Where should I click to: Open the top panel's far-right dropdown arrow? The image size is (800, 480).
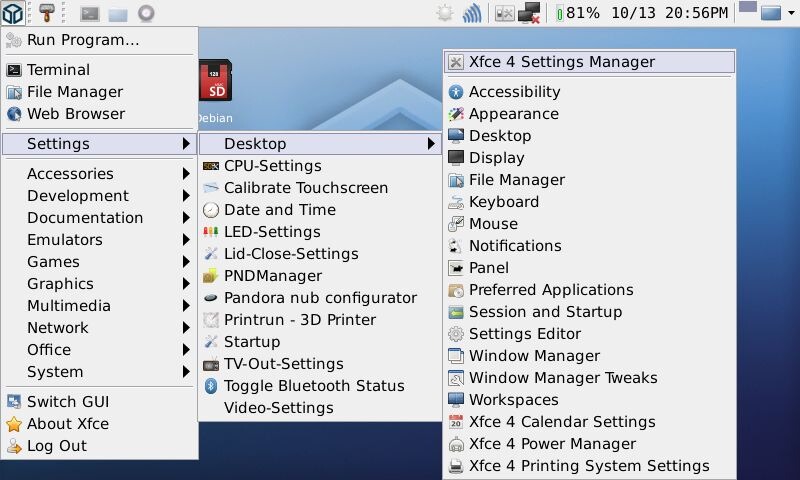791,13
